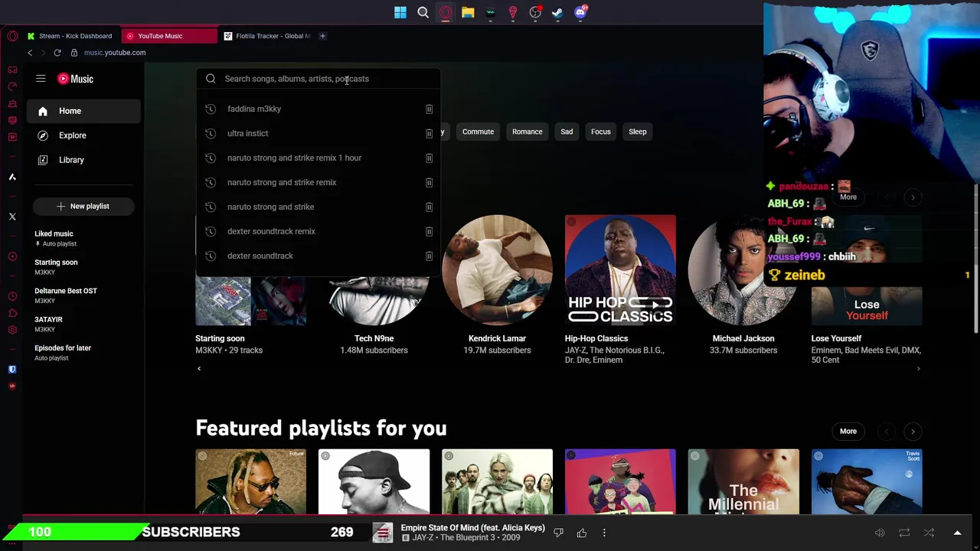Select the Sleep mood chip
The image size is (980, 551).
[638, 132]
